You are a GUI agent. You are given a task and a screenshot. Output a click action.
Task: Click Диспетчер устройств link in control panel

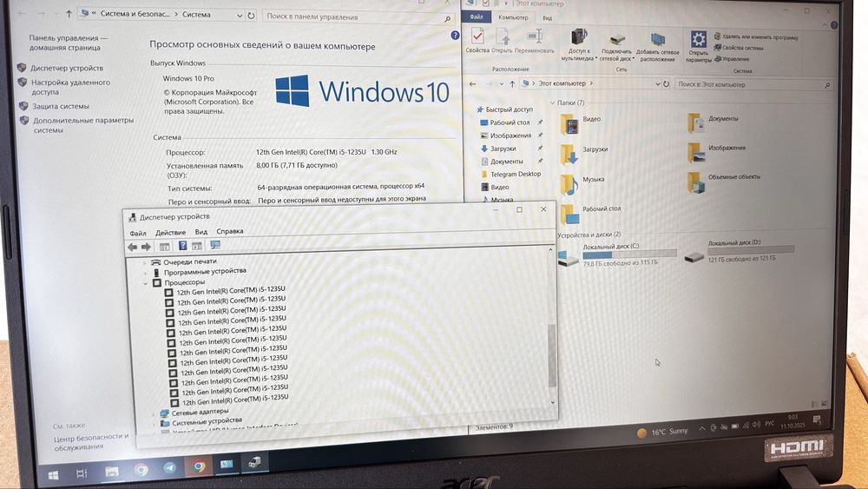(x=67, y=68)
